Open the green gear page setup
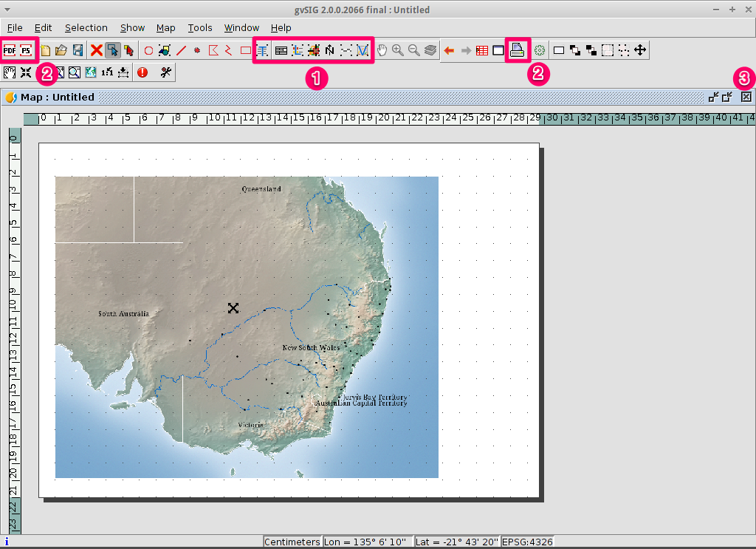This screenshot has width=756, height=549. [x=540, y=50]
